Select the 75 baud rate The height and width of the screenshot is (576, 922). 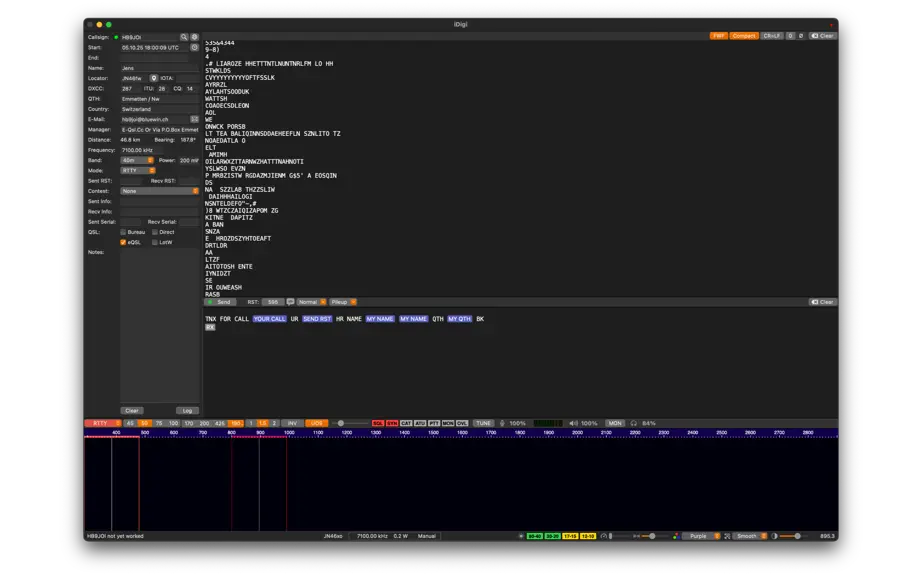(x=159, y=423)
